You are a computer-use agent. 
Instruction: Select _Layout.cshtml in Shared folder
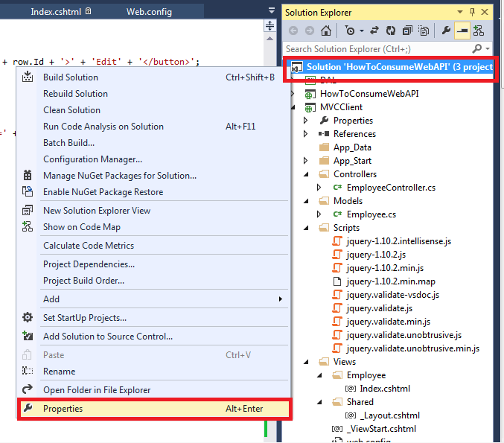click(x=389, y=415)
